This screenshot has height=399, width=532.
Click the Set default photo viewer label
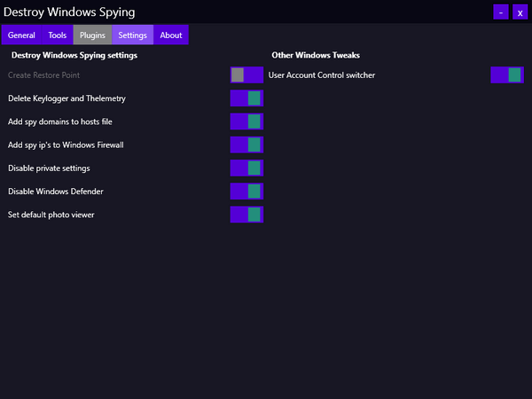51,215
